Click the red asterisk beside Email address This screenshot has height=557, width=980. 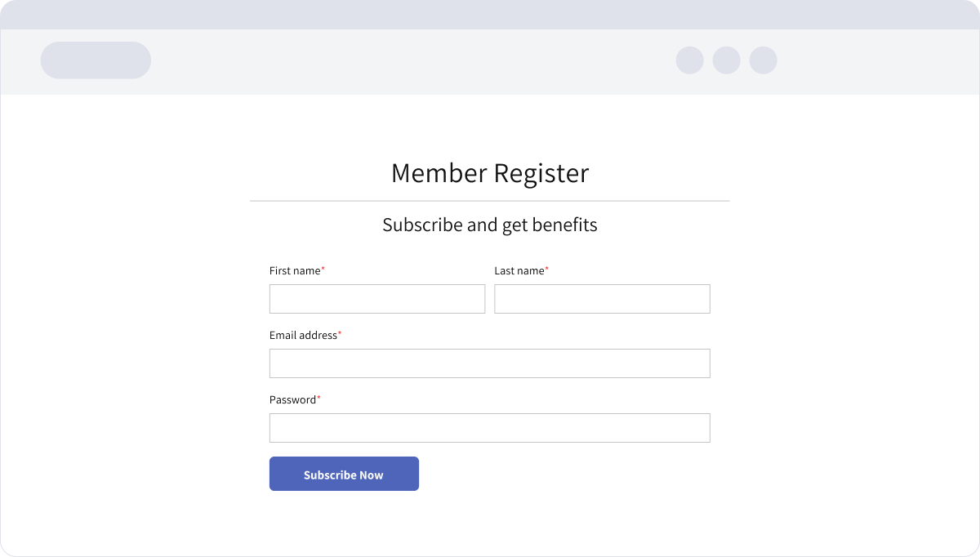click(340, 333)
